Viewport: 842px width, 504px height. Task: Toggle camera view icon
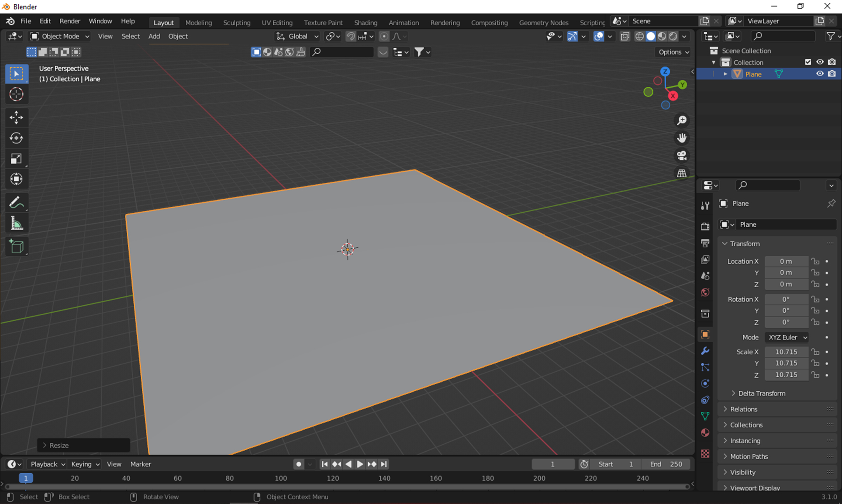click(682, 155)
